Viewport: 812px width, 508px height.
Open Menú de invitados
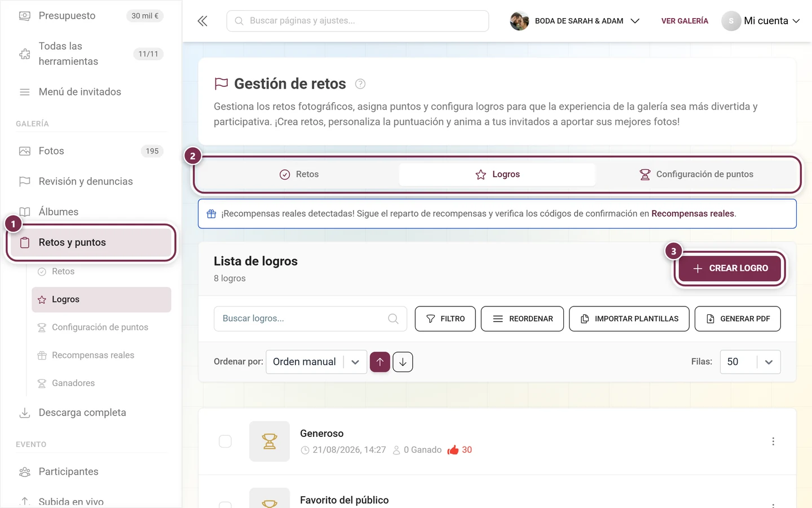(91, 92)
